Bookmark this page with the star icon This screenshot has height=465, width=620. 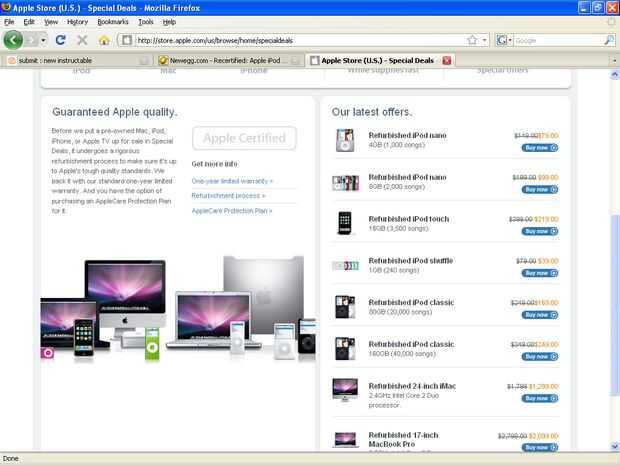point(472,40)
